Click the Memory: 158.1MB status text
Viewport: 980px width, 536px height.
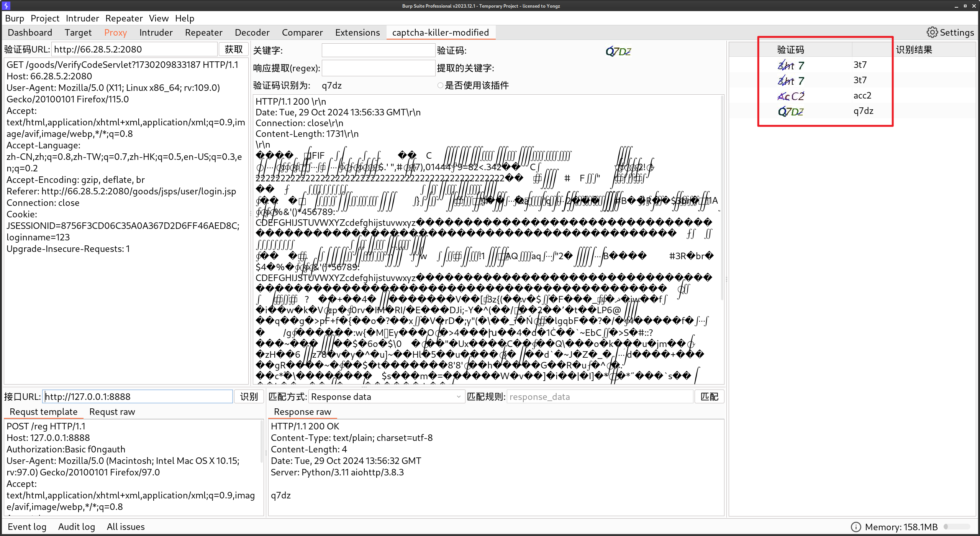tap(901, 527)
